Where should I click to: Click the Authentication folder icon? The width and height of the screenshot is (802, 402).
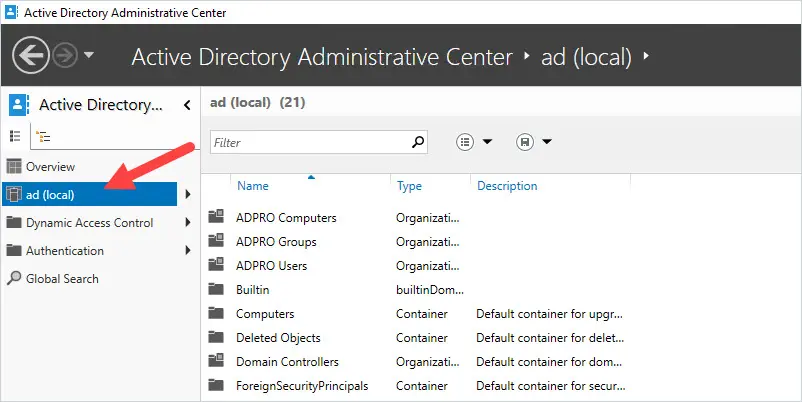pos(14,250)
